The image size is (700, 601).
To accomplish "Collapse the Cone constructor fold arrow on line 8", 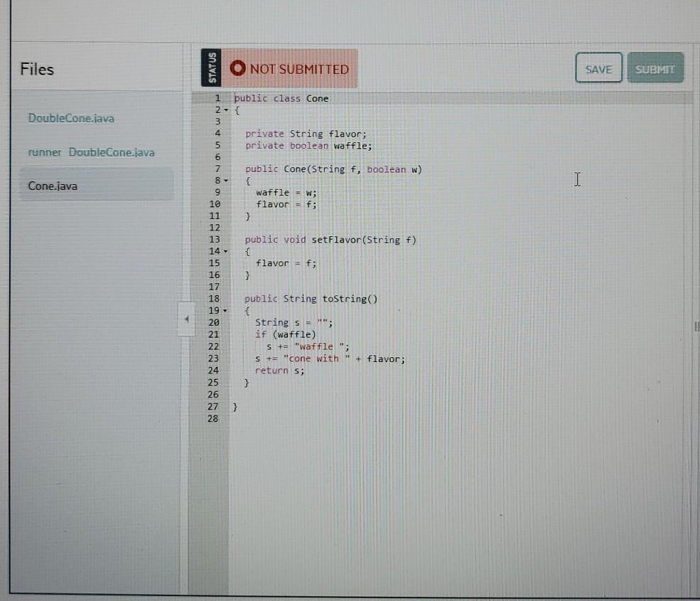I will [x=224, y=181].
